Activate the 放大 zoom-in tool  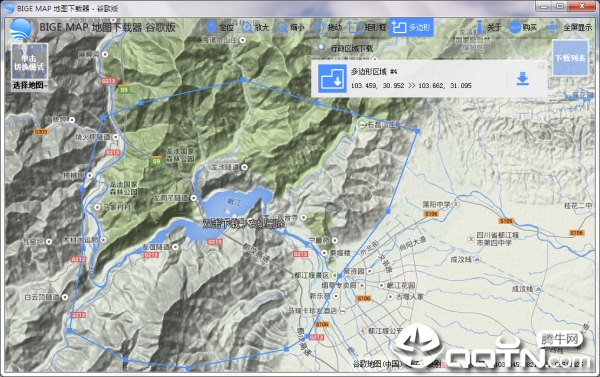coord(255,27)
